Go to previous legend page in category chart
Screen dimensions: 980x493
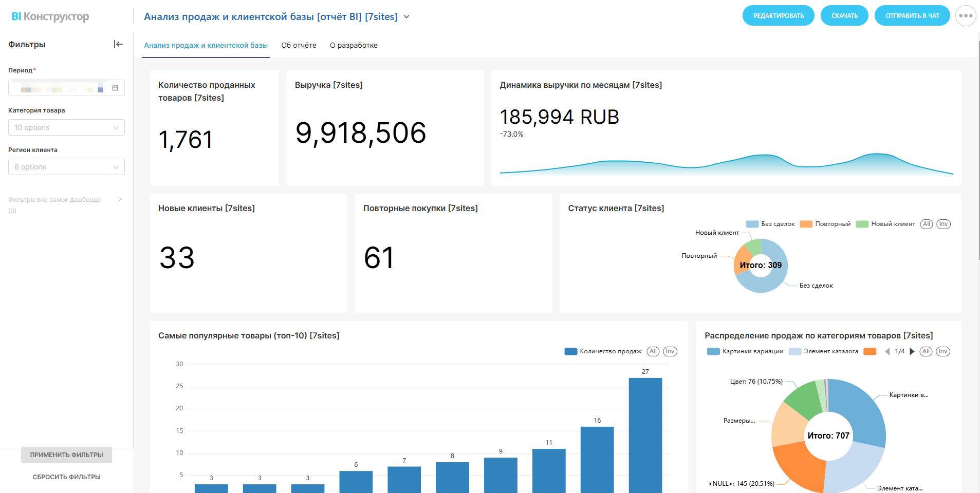(x=887, y=352)
